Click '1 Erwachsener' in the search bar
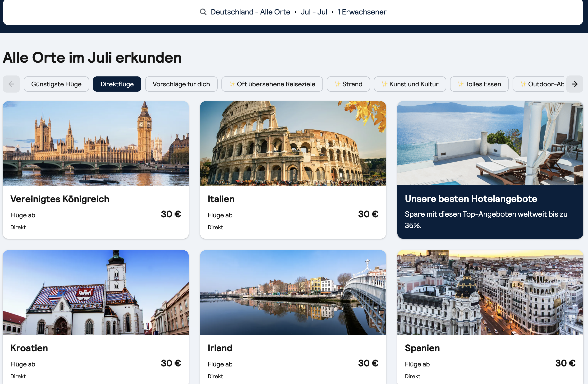 pos(362,12)
